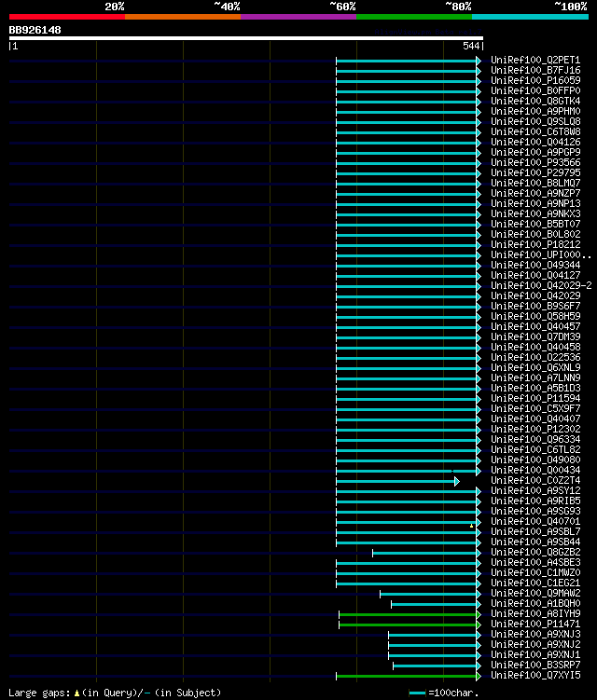The width and height of the screenshot is (597, 700).
Task: Open hit UniRef100_A4SBE3
Action: pyautogui.click(x=535, y=563)
